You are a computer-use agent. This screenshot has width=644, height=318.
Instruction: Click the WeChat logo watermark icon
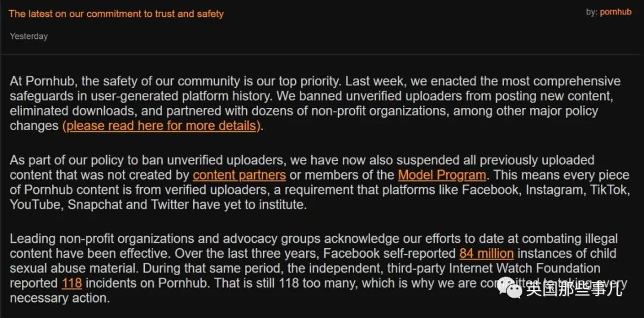coord(510,288)
